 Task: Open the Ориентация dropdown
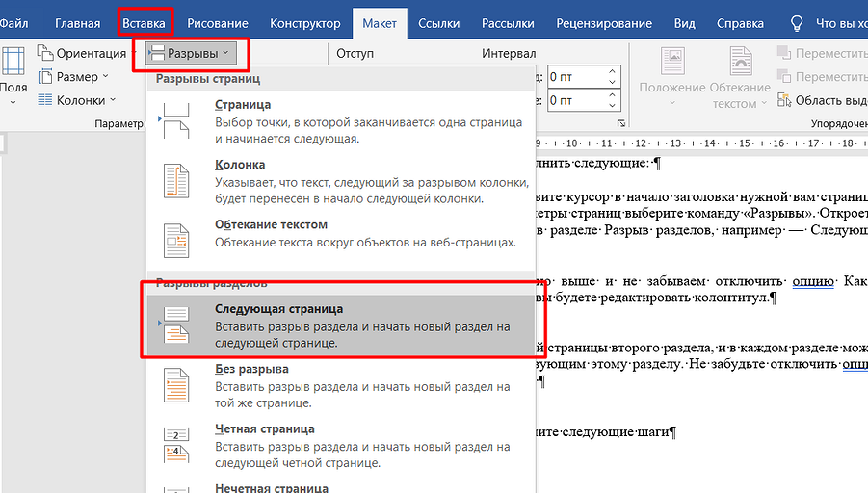(x=87, y=53)
